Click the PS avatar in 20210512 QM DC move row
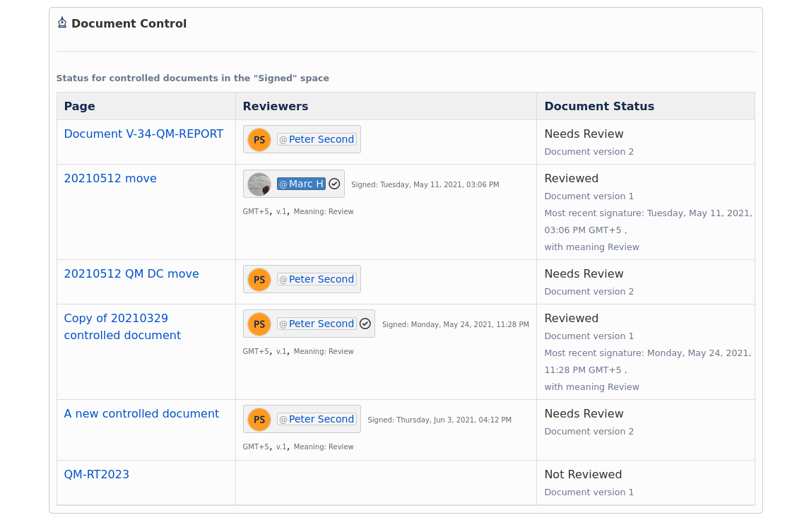This screenshot has height=532, width=809. [x=259, y=279]
